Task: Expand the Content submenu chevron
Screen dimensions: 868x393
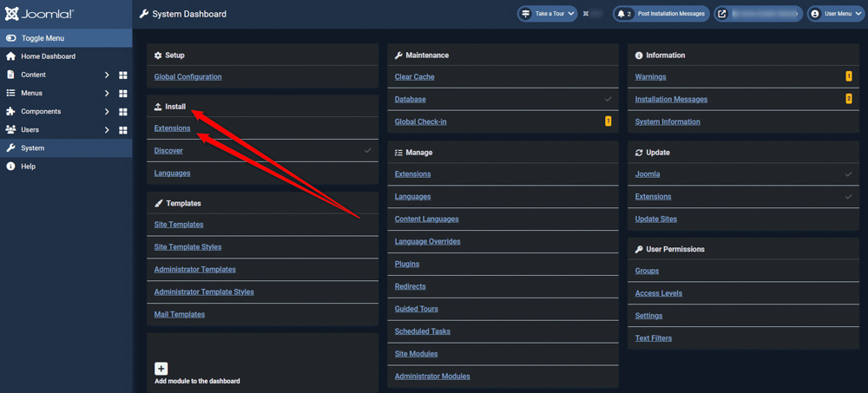Action: [x=107, y=75]
